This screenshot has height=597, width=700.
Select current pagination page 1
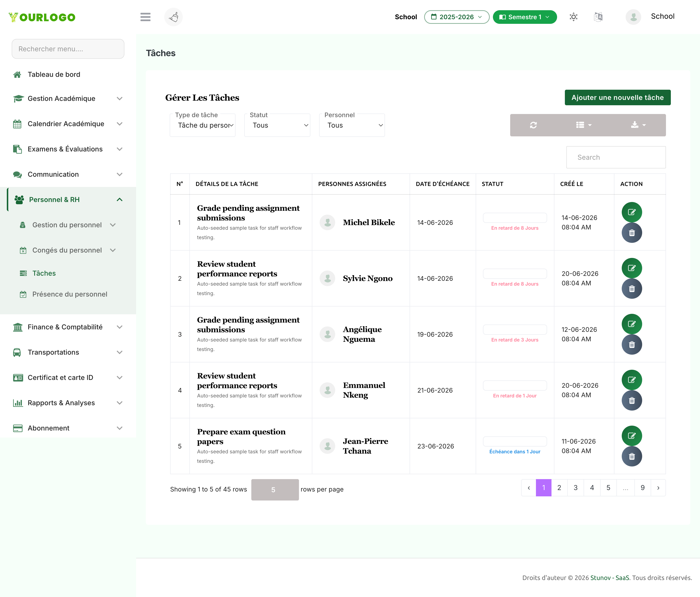pyautogui.click(x=543, y=488)
